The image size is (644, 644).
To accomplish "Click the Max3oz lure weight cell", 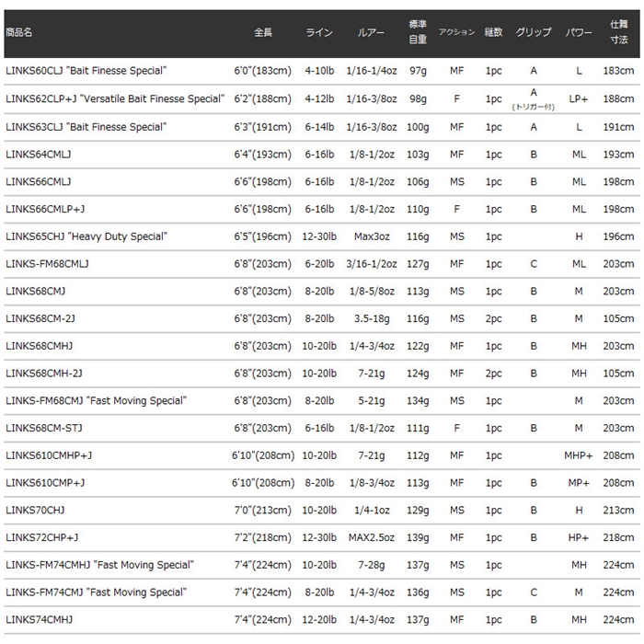I will tap(372, 236).
